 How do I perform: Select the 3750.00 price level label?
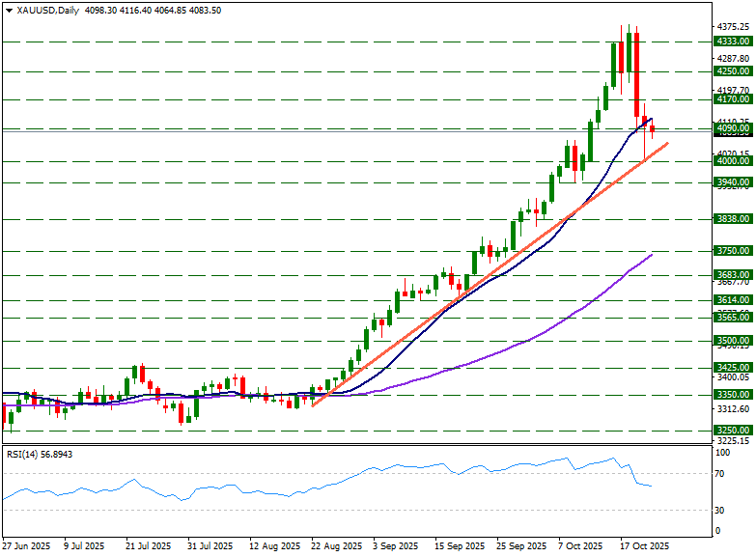coord(733,251)
